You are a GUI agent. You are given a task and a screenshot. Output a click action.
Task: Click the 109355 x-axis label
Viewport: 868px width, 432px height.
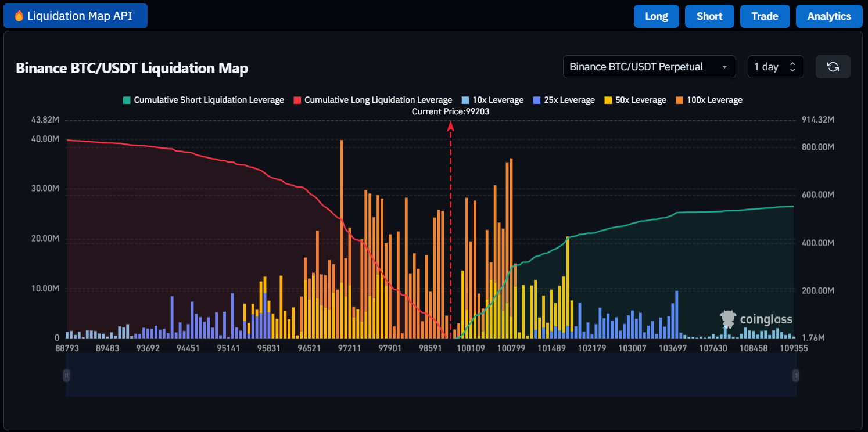794,348
